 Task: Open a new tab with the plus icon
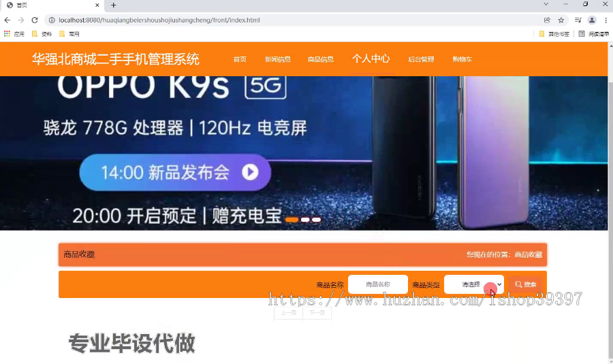click(x=113, y=5)
